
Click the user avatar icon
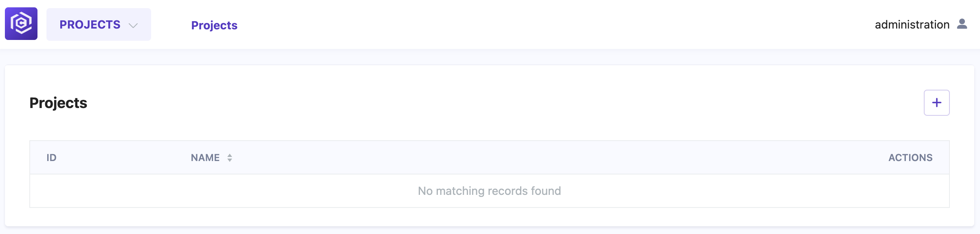(962, 24)
